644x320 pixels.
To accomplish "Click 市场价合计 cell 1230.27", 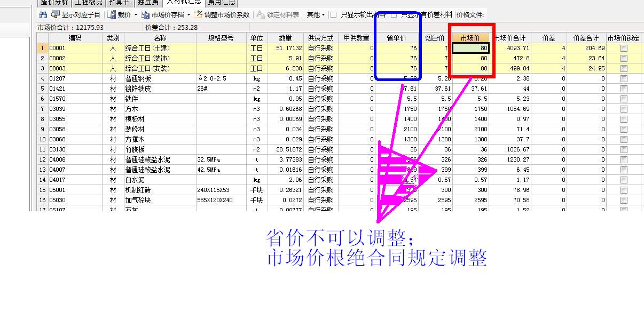I will point(510,159).
